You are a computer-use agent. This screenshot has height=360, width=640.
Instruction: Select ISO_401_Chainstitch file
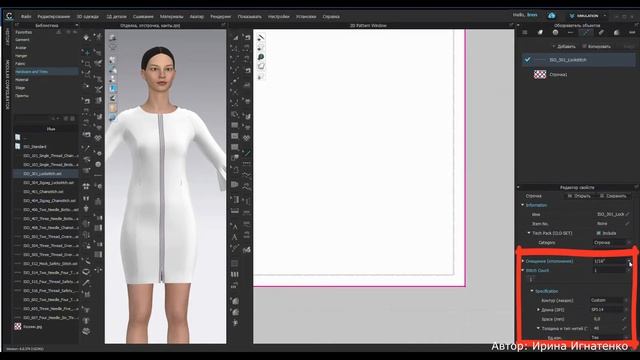43,191
